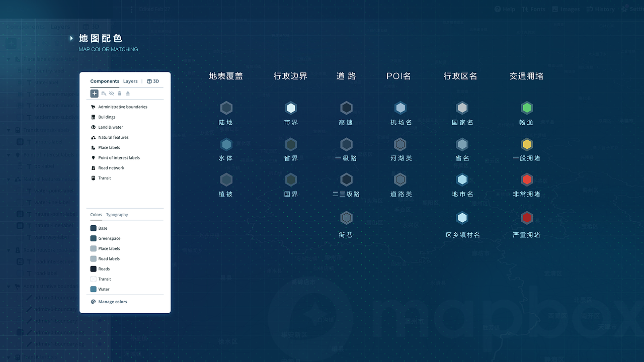Image resolution: width=644 pixels, height=362 pixels.
Task: Click the Place labels component icon
Action: coord(94,147)
